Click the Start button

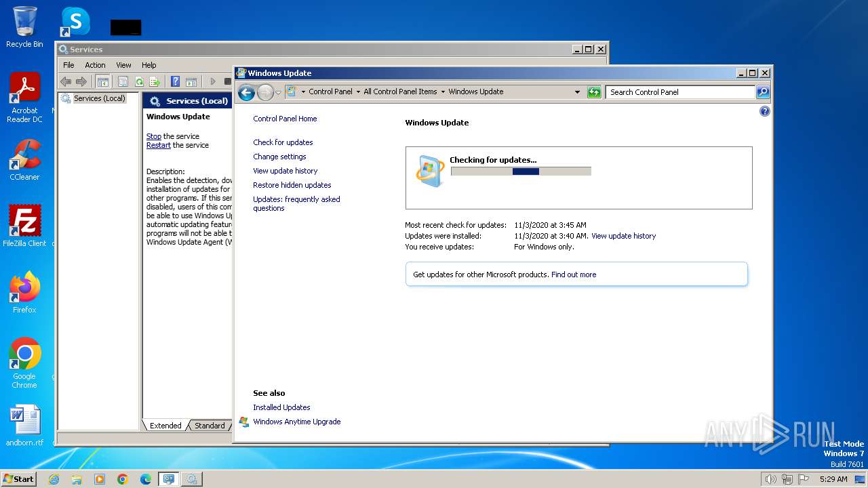pyautogui.click(x=18, y=479)
